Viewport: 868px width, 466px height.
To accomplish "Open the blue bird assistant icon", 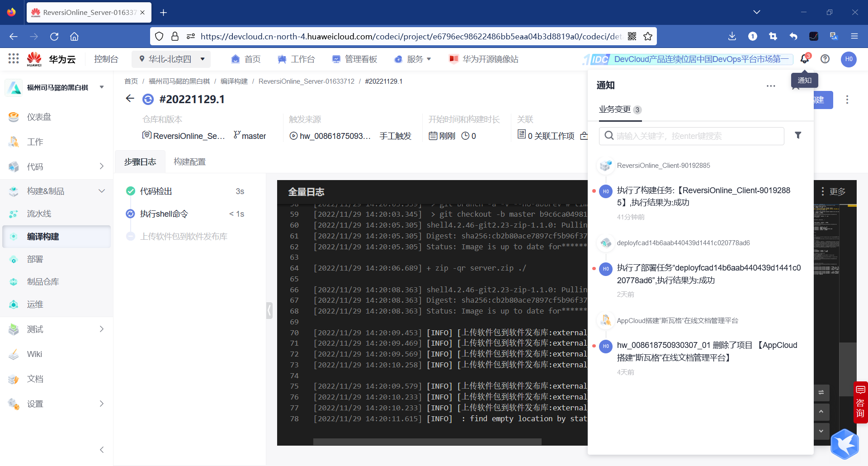I will click(844, 444).
